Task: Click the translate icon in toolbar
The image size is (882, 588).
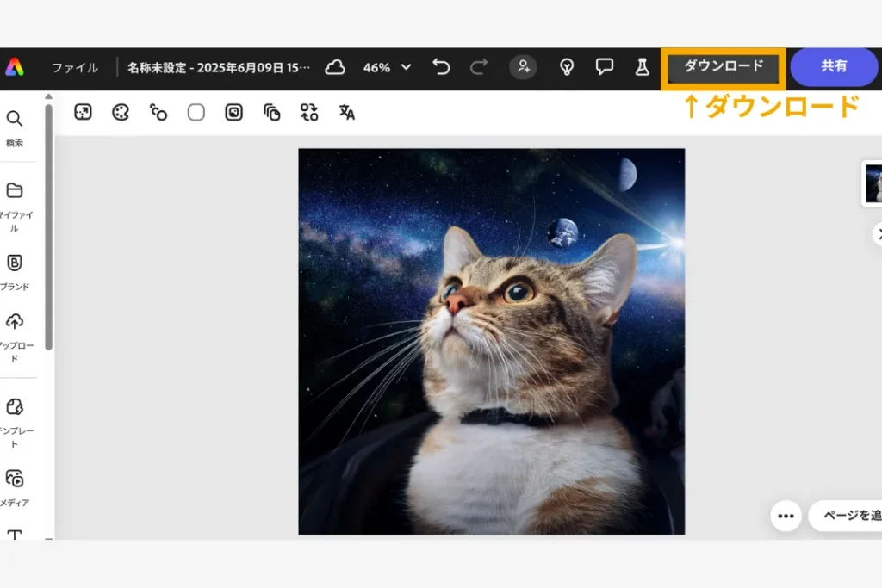Action: tap(347, 112)
